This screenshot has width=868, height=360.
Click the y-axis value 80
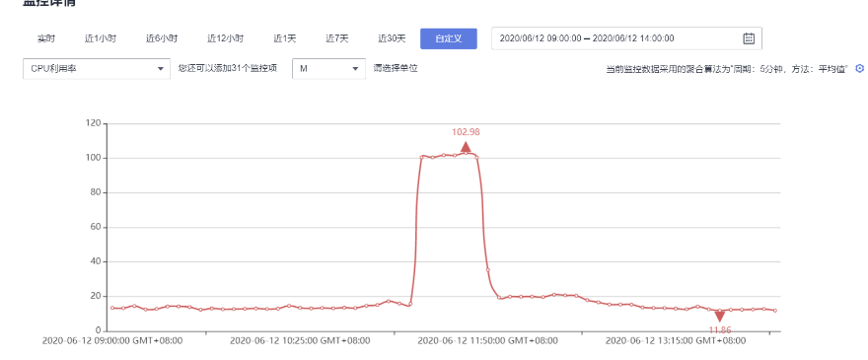[x=96, y=192]
